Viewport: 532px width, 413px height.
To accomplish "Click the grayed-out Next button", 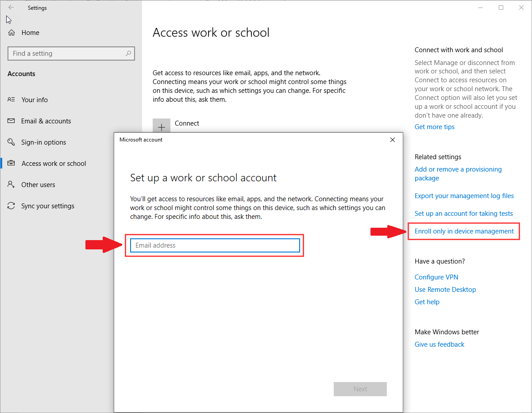I will [x=360, y=389].
